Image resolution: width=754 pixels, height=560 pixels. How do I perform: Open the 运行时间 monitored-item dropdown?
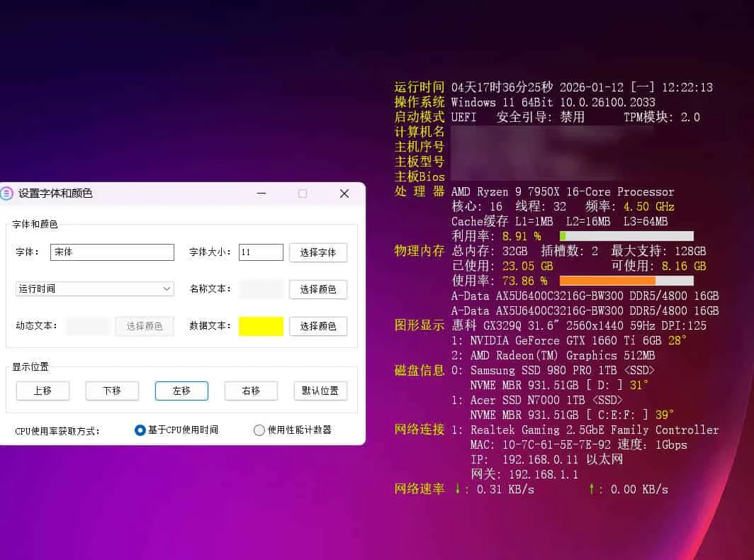coord(94,289)
